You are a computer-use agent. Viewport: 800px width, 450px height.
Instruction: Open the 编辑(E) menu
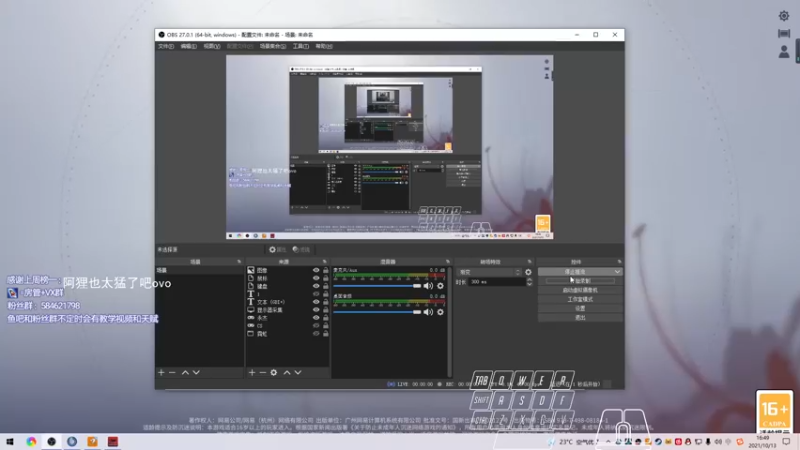tap(188, 46)
